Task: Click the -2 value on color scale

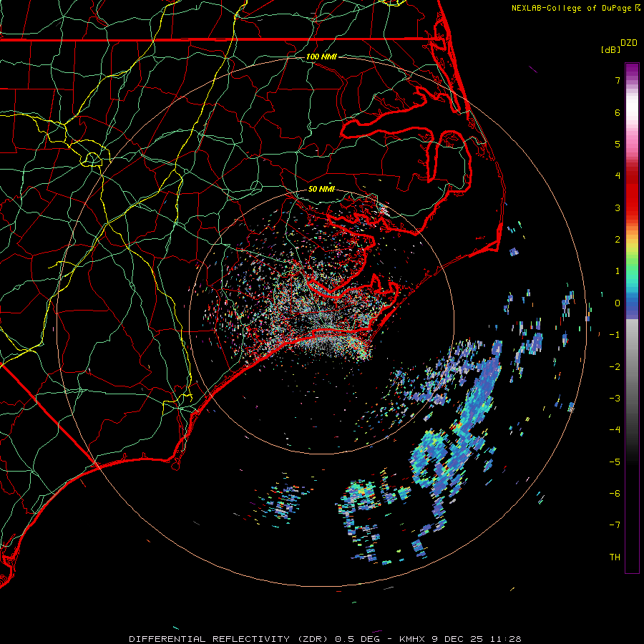Action: pos(615,367)
